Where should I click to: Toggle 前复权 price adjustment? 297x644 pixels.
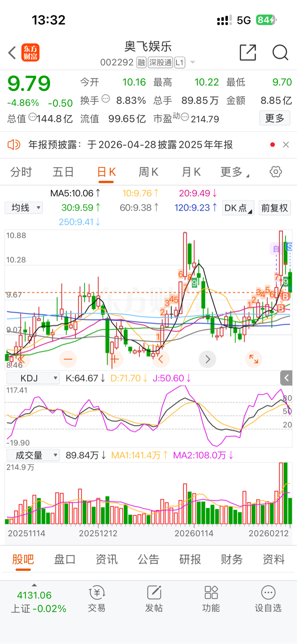275,208
